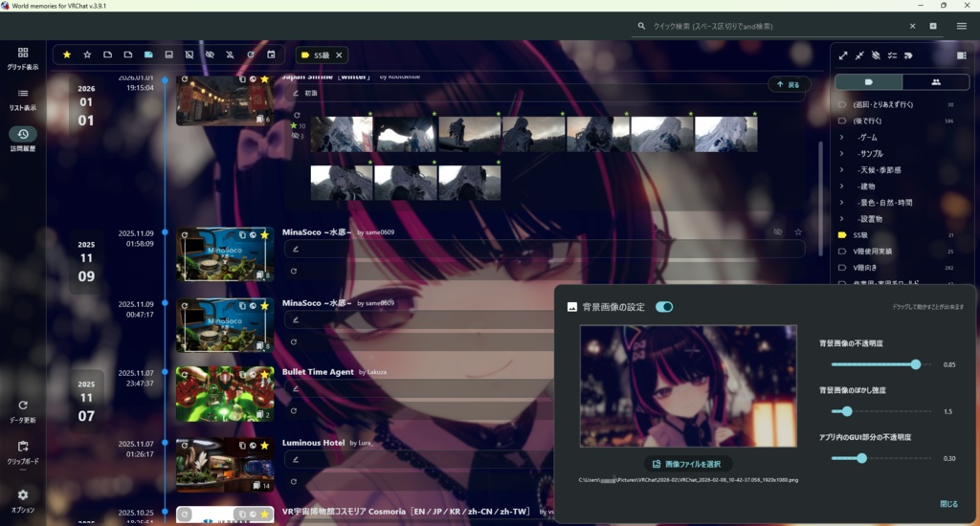The image size is (980, 526).
Task: Click refresh icon under Bullet Time Agent memo
Action: tap(294, 410)
